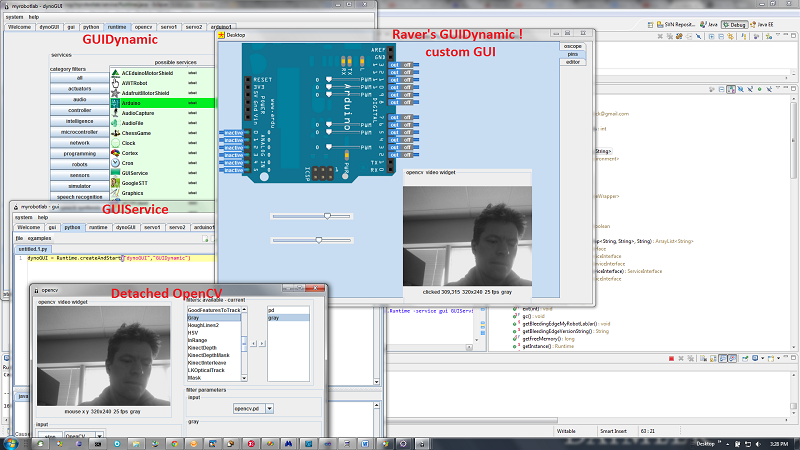The image size is (800, 450).
Task: Click the Cortex brain icon
Action: 115,153
